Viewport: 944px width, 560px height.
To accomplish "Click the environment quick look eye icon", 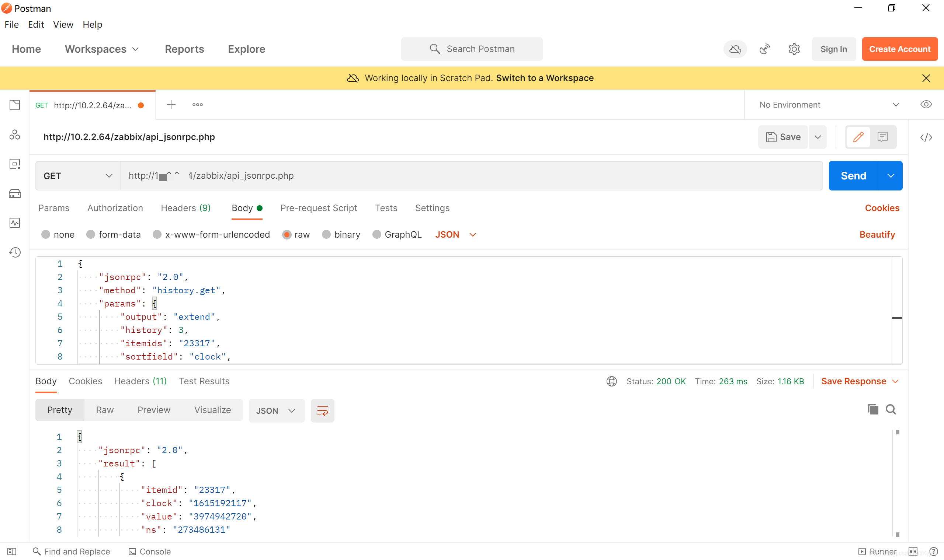I will click(926, 105).
